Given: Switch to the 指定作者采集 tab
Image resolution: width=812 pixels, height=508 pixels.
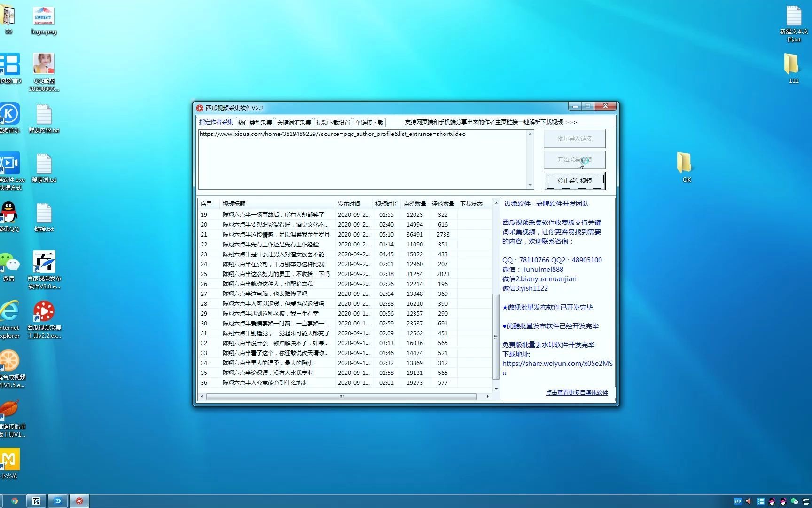Looking at the screenshot, I should (x=216, y=122).
